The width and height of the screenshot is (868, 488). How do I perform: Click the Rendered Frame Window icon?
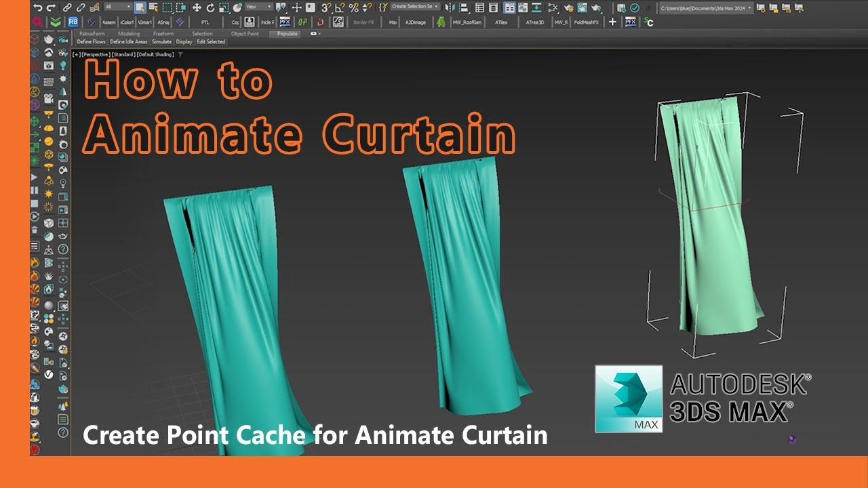point(582,7)
